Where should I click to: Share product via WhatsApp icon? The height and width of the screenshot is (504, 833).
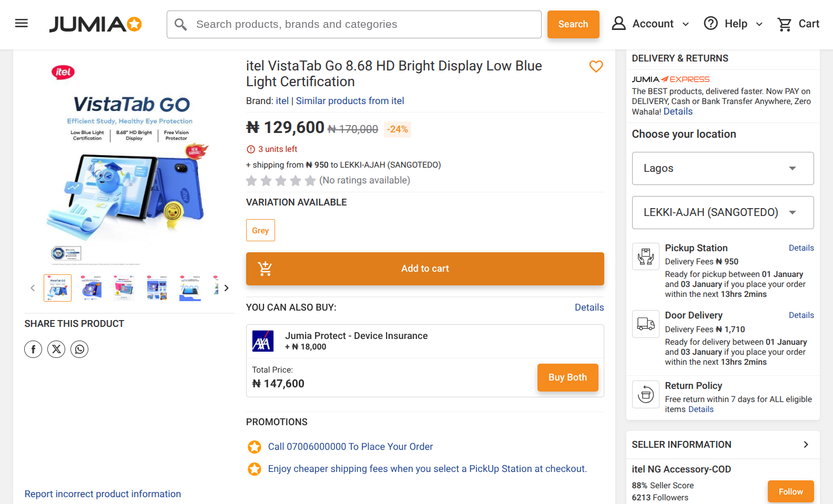coord(79,349)
